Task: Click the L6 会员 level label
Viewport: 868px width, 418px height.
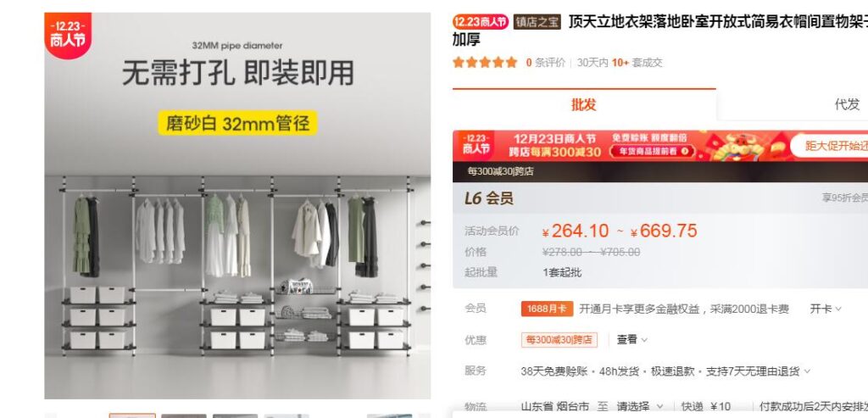Action: (489, 198)
